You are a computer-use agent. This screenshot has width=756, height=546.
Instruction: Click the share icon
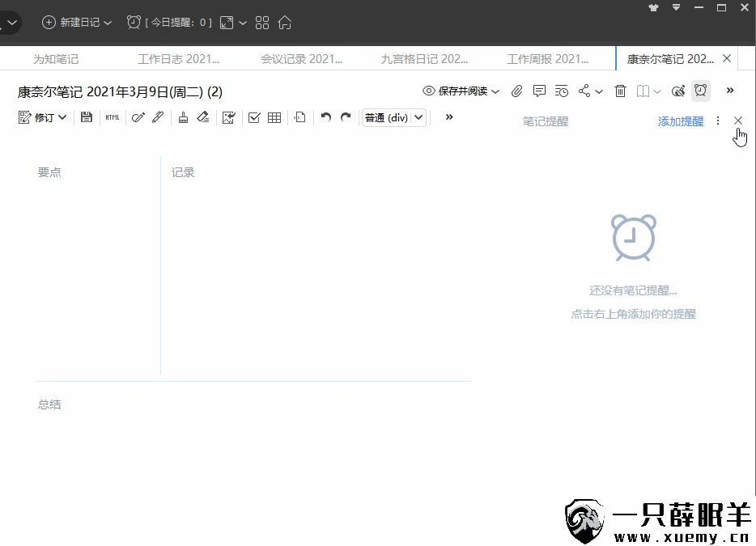(584, 91)
